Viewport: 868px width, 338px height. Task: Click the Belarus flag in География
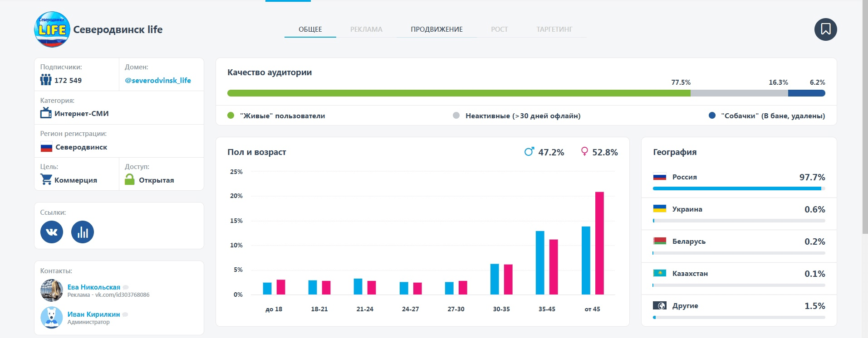tap(659, 241)
